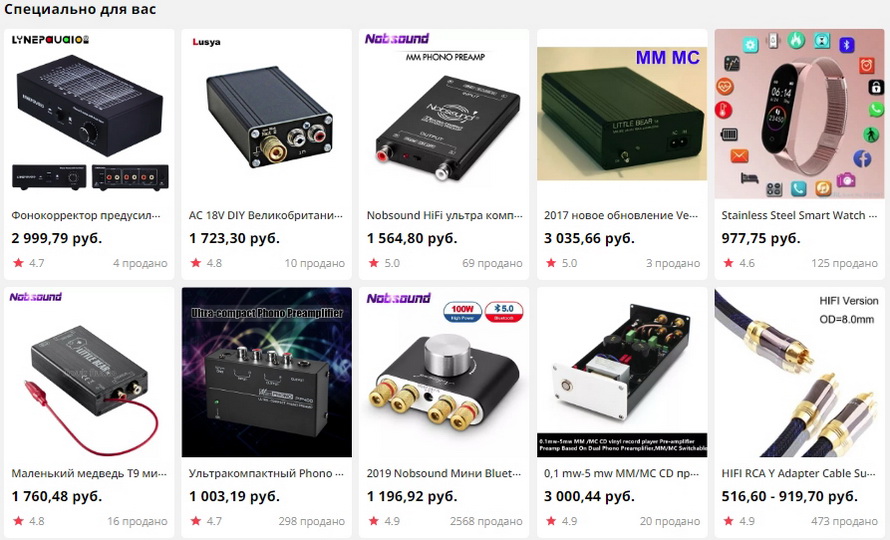Viewport: 890px width, 540px height.
Task: Click the 1 196,92 руб. price
Action: coord(412,496)
